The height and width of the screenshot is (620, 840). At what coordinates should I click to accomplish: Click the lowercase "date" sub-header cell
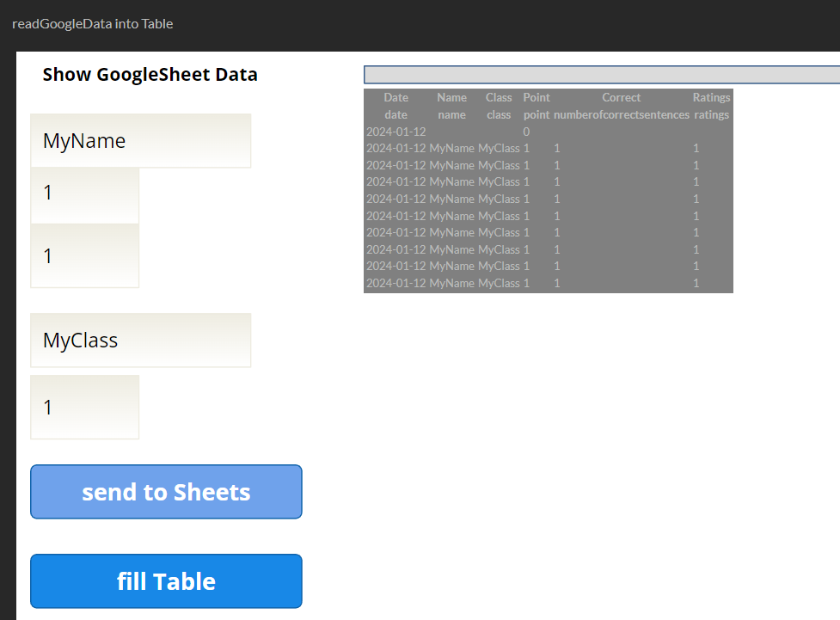coord(396,115)
